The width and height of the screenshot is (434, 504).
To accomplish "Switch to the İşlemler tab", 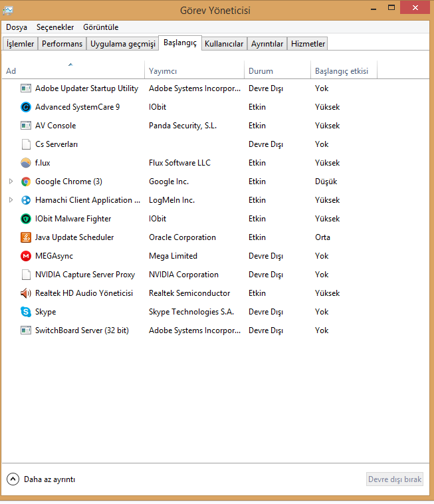I will [x=20, y=44].
